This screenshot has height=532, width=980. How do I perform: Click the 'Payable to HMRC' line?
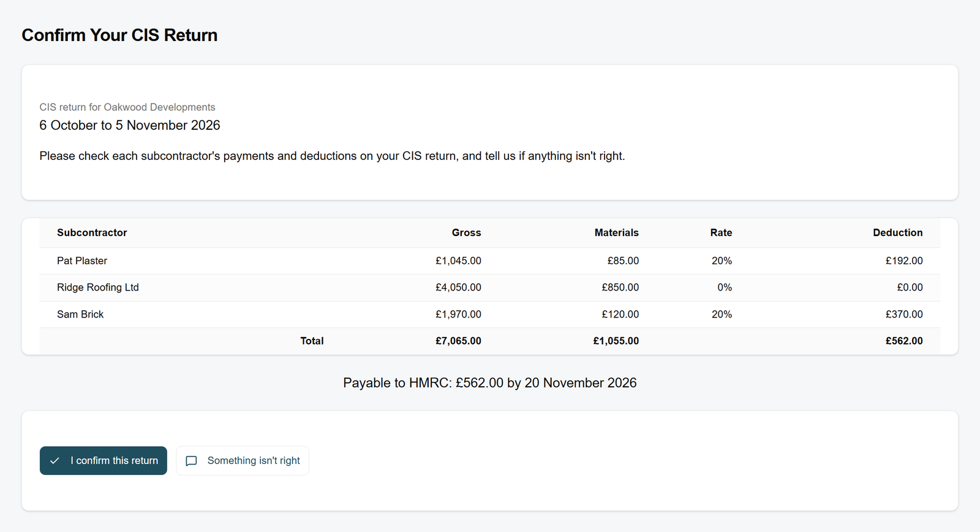[490, 383]
